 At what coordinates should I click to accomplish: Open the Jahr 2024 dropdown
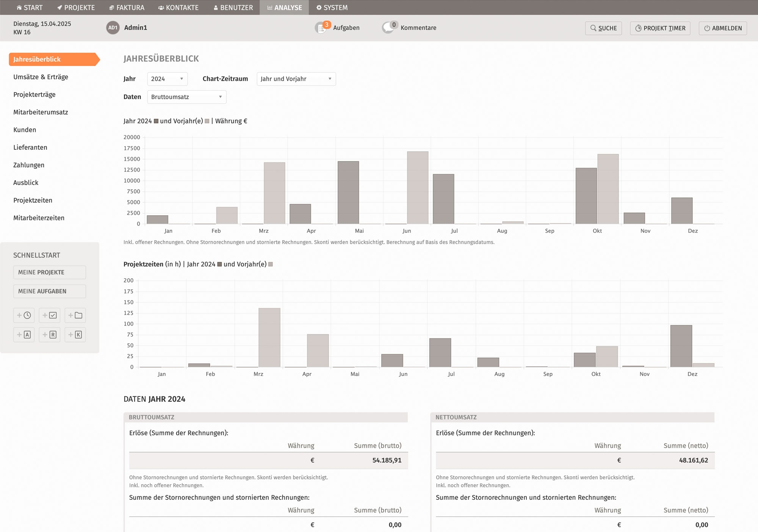click(167, 79)
